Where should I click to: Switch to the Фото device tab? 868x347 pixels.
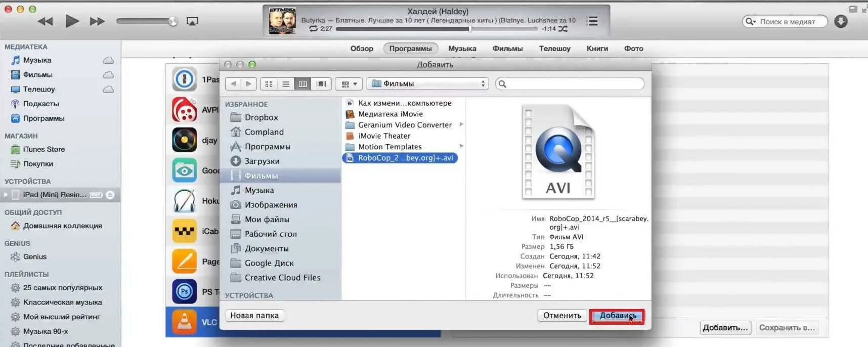point(633,49)
